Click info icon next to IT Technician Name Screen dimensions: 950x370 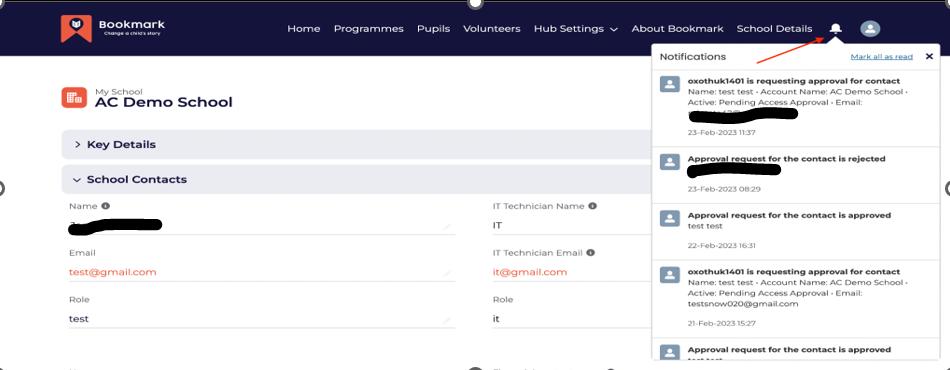(x=593, y=206)
